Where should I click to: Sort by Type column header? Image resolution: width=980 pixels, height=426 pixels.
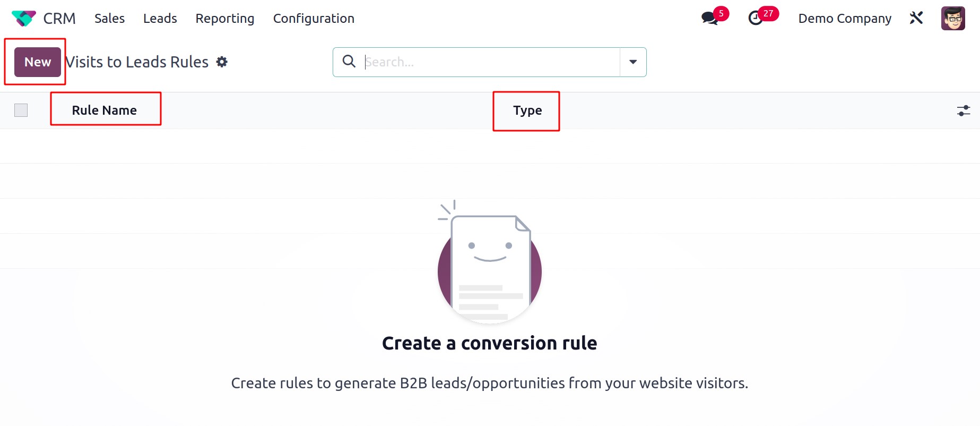(x=527, y=110)
